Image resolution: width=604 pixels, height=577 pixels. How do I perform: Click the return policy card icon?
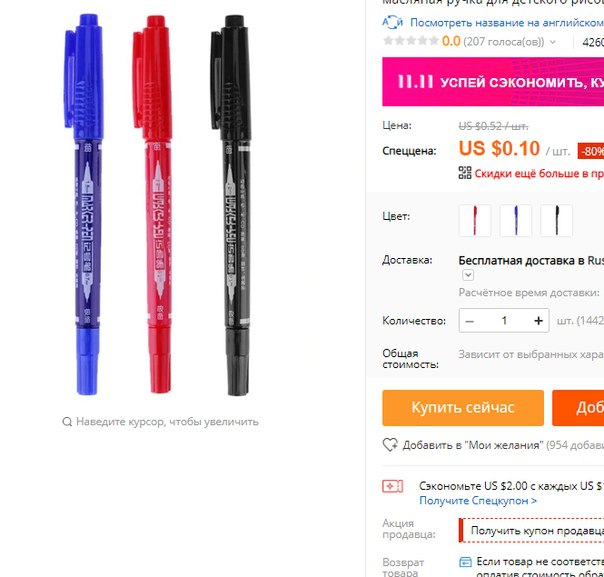pyautogui.click(x=465, y=562)
